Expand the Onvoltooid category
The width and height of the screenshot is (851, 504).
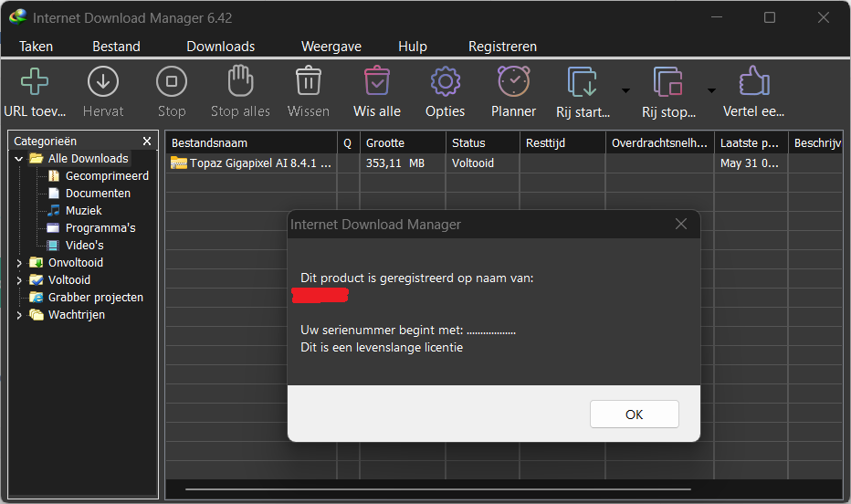[x=19, y=263]
